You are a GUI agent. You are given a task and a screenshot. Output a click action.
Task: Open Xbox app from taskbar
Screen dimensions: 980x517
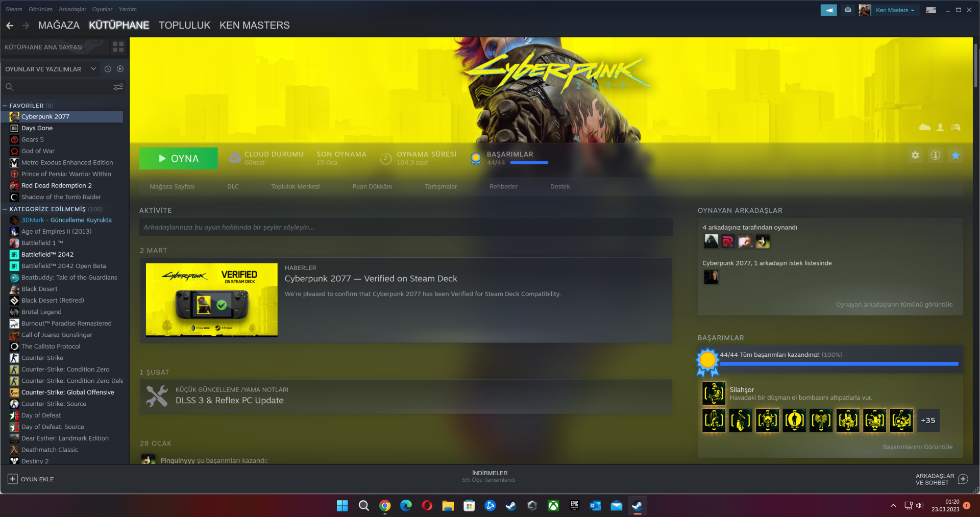[x=553, y=506]
